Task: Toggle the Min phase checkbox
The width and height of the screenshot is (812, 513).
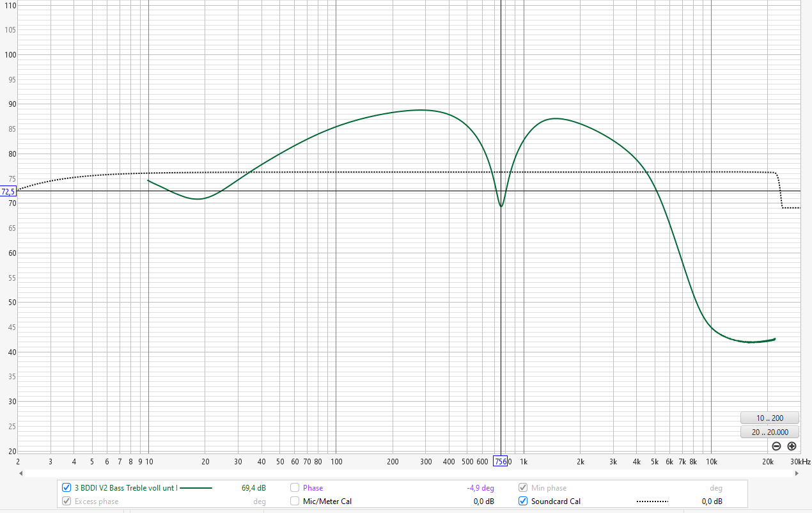Action: tap(523, 488)
